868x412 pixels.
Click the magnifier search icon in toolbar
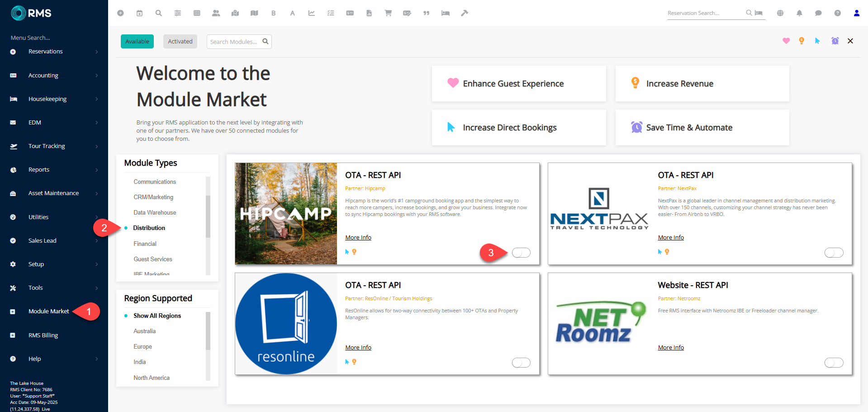pyautogui.click(x=158, y=13)
